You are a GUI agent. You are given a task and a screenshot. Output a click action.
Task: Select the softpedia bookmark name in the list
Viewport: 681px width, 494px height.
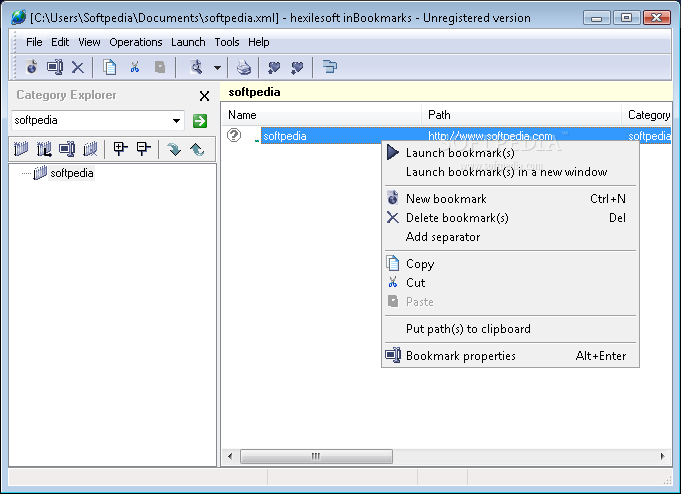click(x=284, y=136)
